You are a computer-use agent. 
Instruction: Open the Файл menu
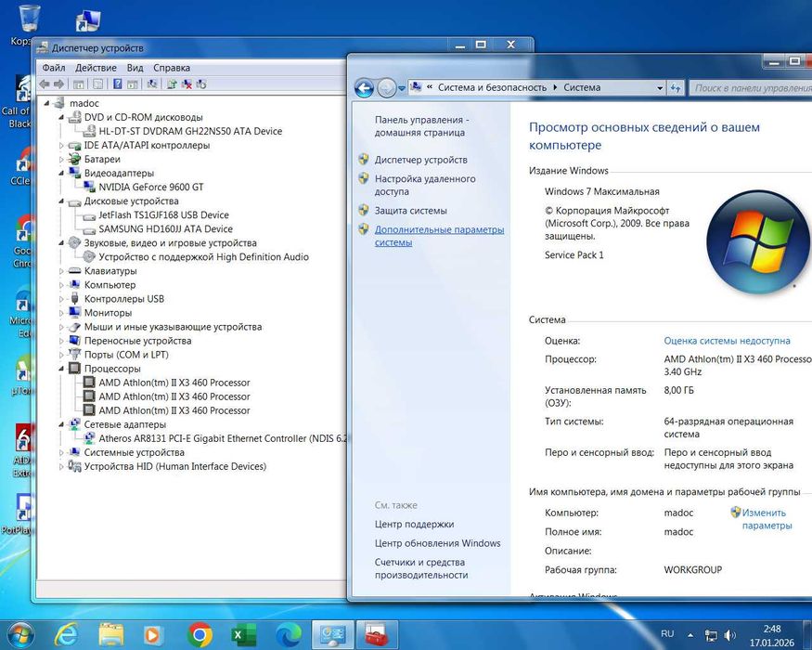53,68
